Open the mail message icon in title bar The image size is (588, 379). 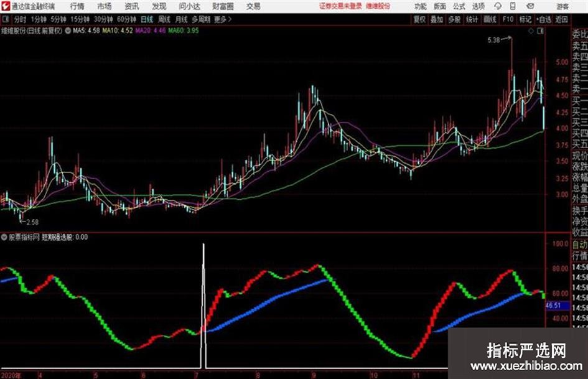click(x=530, y=6)
